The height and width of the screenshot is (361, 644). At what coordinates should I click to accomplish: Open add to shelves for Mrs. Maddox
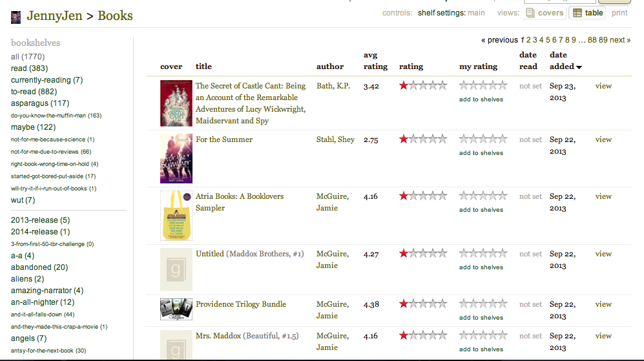pyautogui.click(x=481, y=349)
